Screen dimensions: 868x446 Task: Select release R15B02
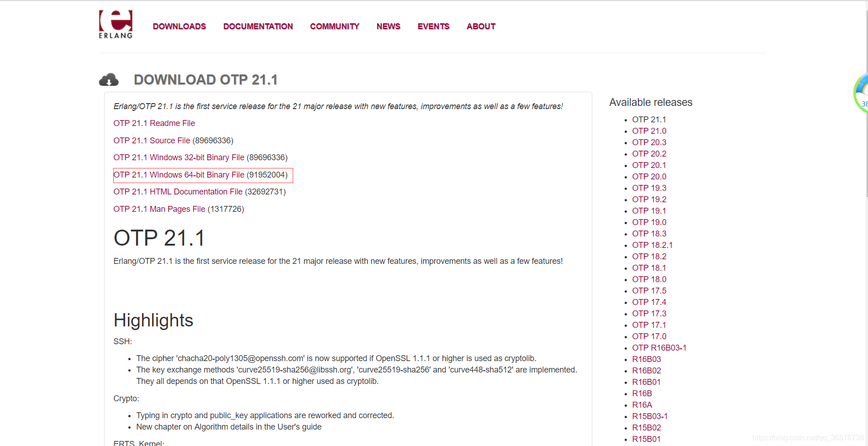point(646,428)
